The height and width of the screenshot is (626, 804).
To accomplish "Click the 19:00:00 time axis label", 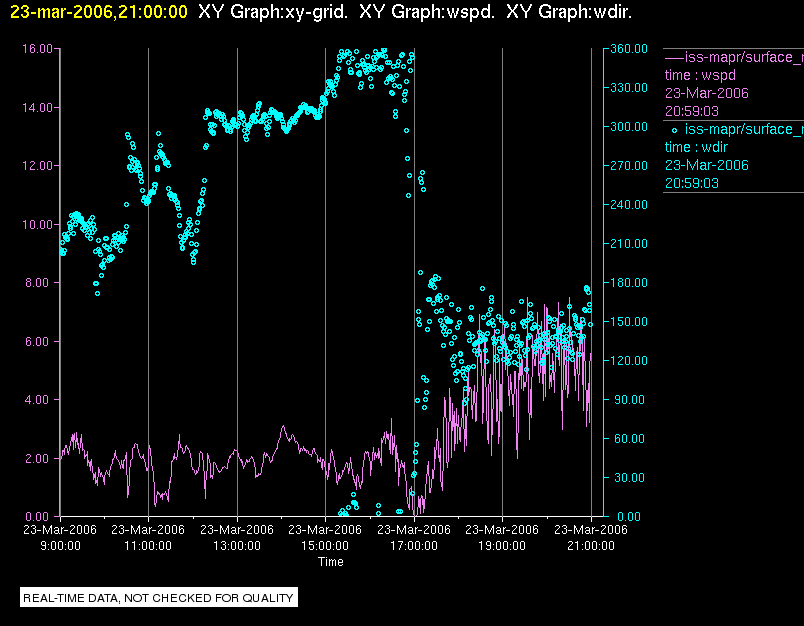I will click(502, 546).
